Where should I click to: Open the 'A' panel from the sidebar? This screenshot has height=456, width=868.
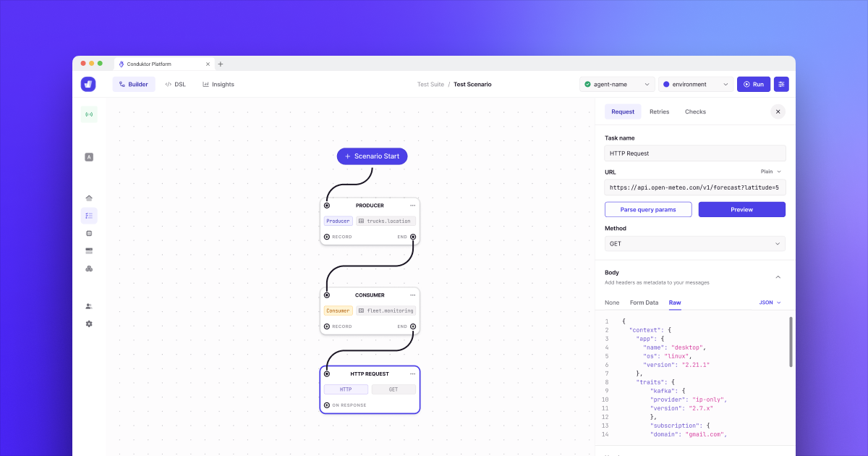pyautogui.click(x=88, y=156)
